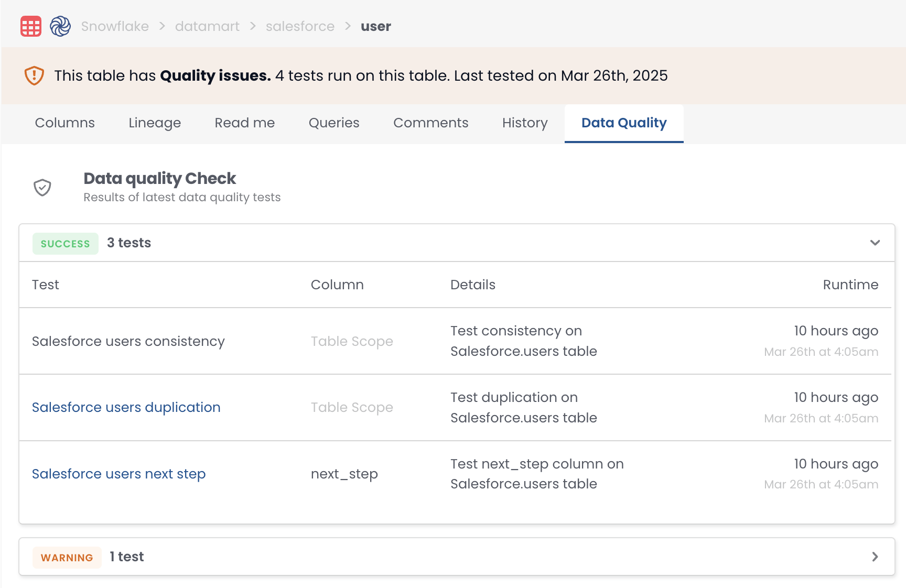The image size is (906, 588).
Task: Open Salesforce users duplication test link
Action: (126, 408)
